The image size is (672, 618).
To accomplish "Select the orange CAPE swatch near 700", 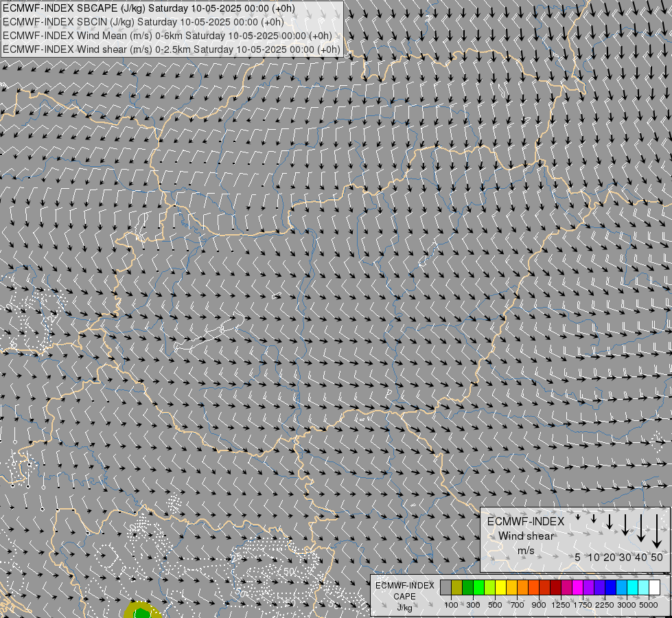I will [522, 587].
